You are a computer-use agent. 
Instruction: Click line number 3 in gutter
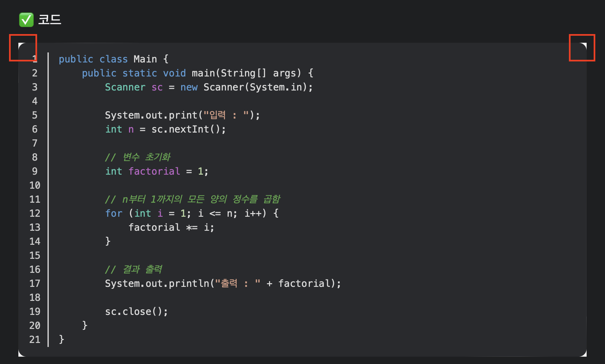(35, 87)
